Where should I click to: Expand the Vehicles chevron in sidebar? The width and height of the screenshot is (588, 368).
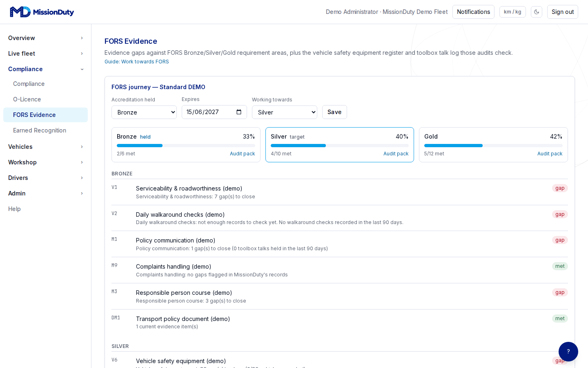[82, 147]
